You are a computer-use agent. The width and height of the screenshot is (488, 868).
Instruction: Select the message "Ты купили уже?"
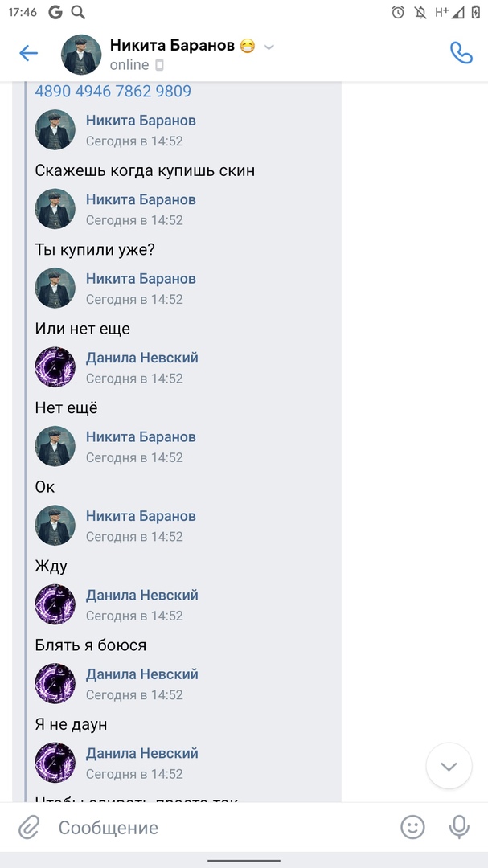95,250
